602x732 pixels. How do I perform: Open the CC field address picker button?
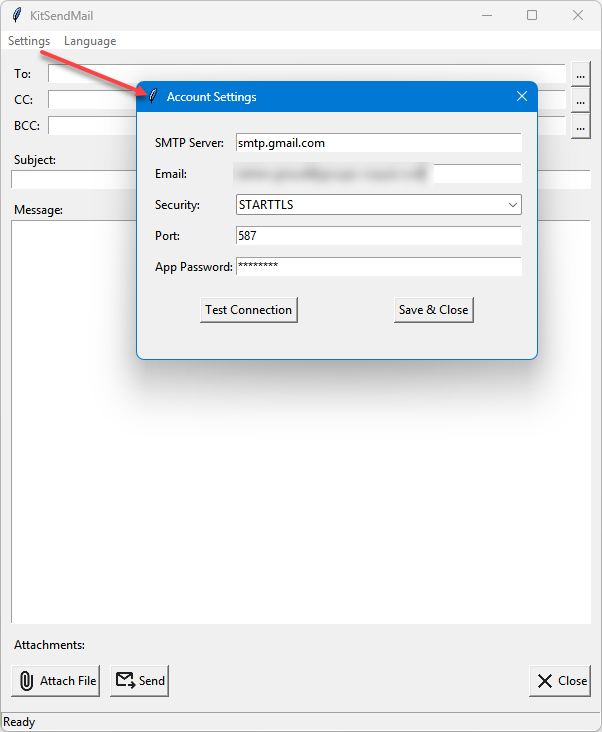[580, 100]
